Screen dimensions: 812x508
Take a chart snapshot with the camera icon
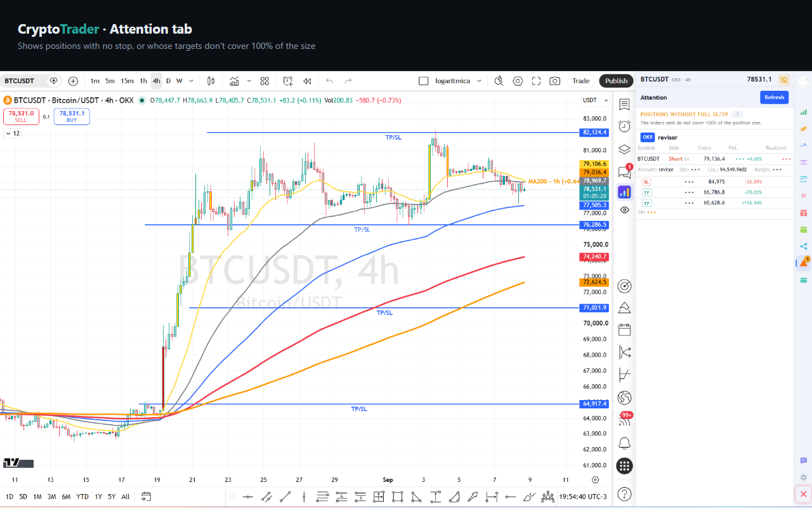coord(555,81)
